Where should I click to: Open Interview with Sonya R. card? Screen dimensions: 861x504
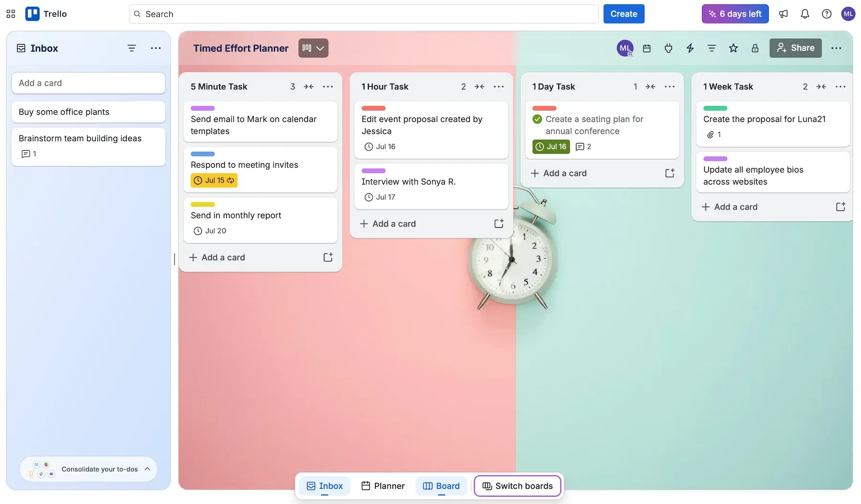431,186
